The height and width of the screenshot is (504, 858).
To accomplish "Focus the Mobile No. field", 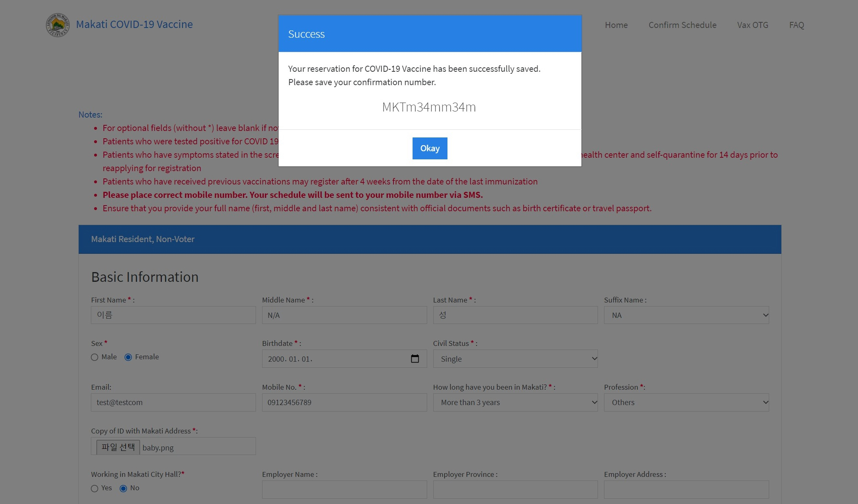I will [344, 403].
